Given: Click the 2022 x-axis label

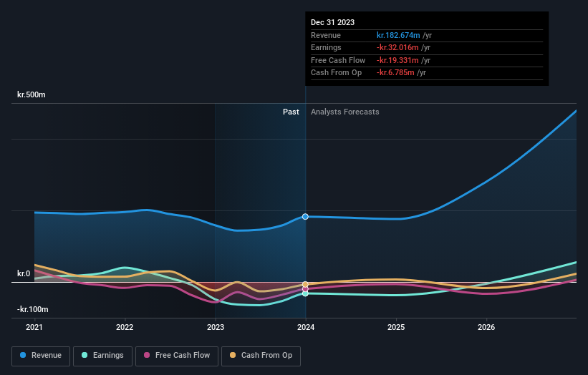Looking at the screenshot, I should tap(125, 327).
